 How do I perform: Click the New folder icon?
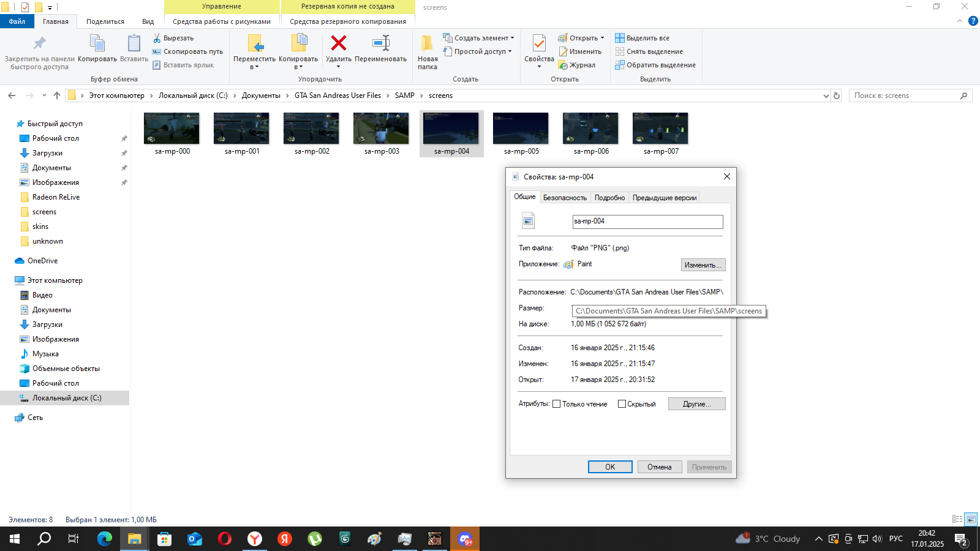pyautogui.click(x=427, y=43)
